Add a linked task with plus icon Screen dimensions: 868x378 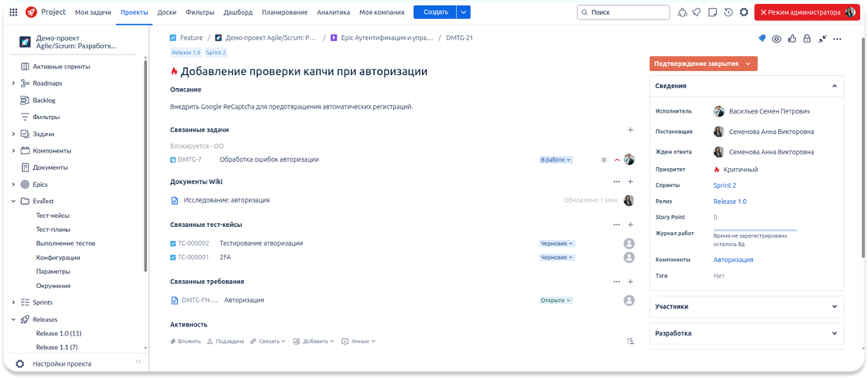click(x=630, y=130)
